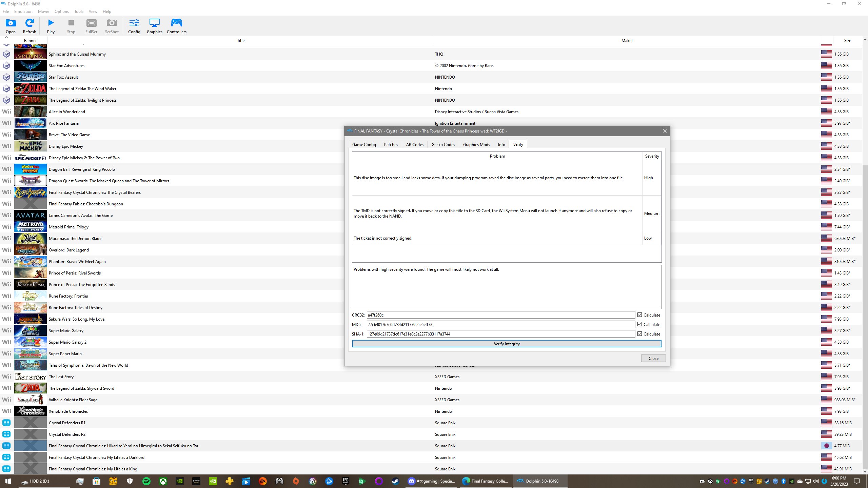Viewport: 868px width, 488px height.
Task: Switch to the Game Config tab
Action: [364, 145]
